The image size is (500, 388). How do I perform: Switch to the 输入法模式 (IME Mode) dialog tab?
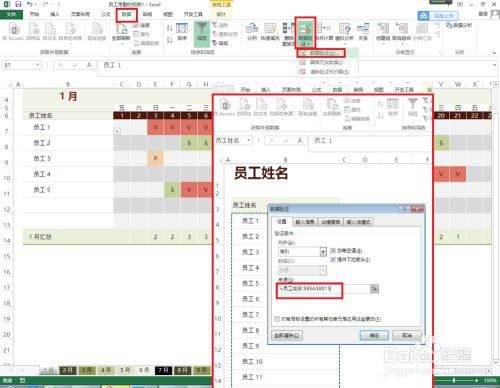pyautogui.click(x=359, y=222)
